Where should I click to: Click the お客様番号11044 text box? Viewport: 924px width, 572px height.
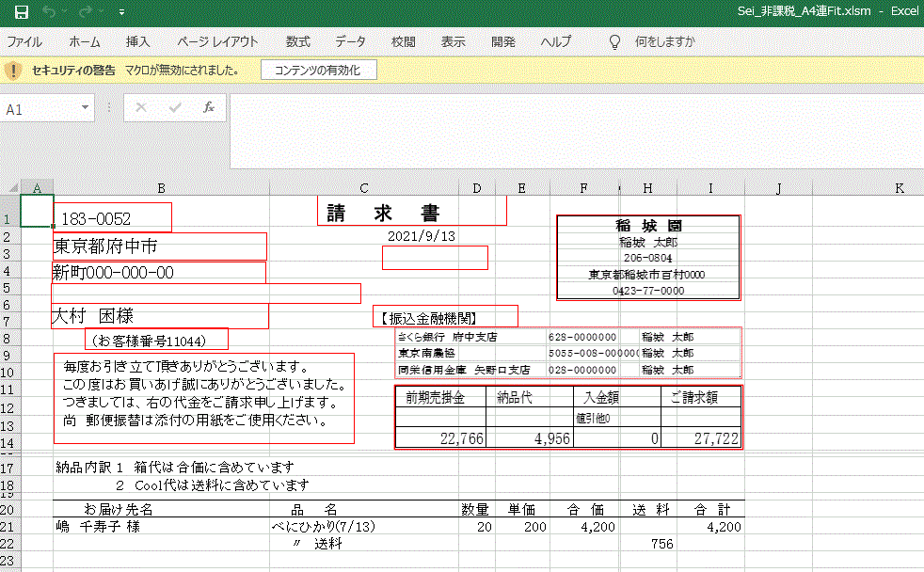(157, 340)
